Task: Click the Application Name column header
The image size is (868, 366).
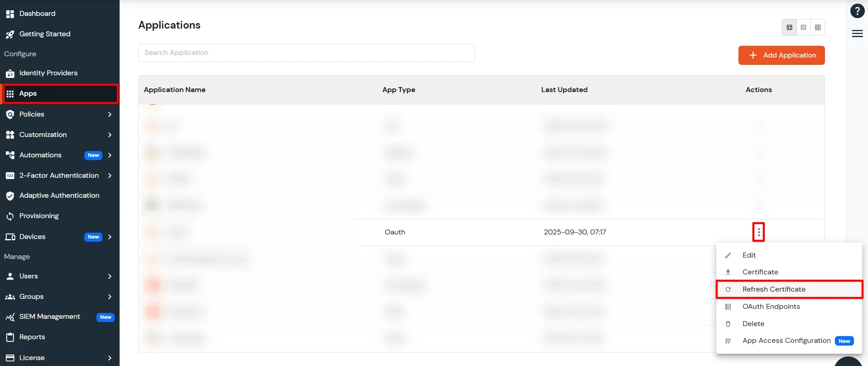Action: pyautogui.click(x=175, y=90)
